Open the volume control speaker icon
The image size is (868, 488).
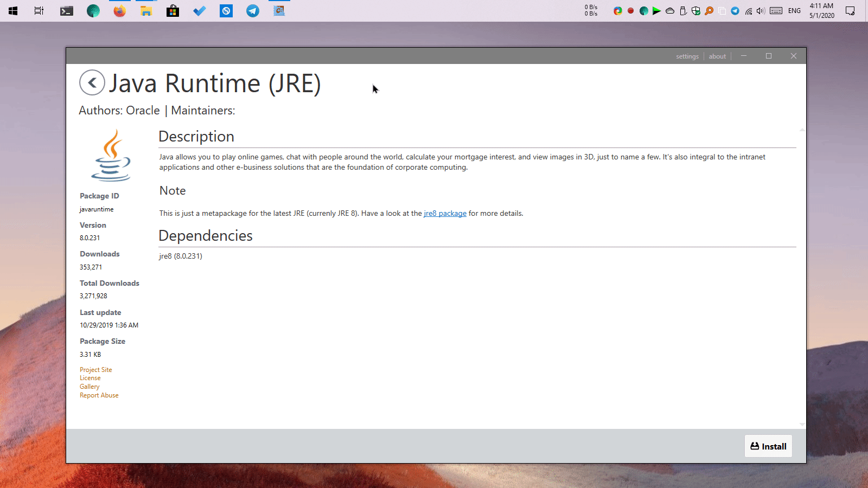pos(761,11)
